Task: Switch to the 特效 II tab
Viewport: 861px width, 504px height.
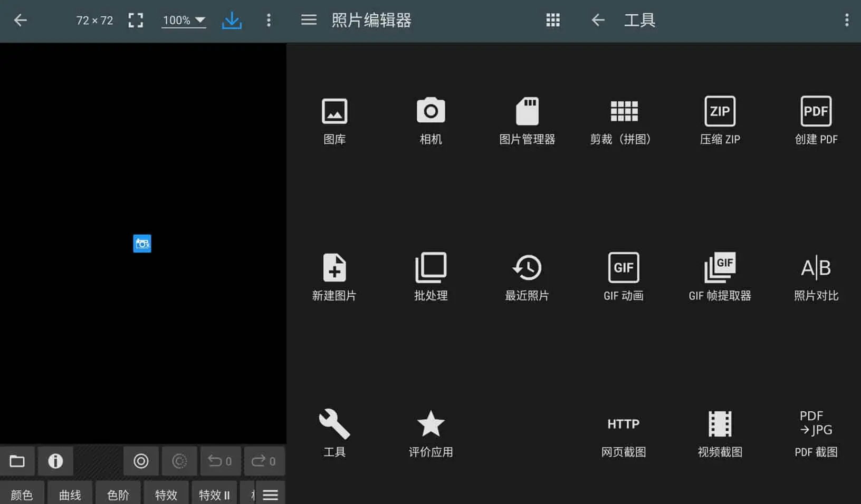Action: (x=213, y=495)
